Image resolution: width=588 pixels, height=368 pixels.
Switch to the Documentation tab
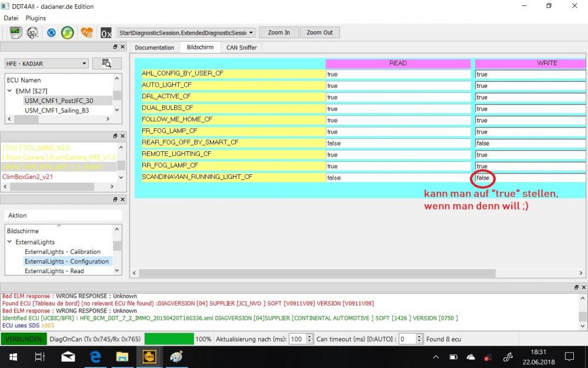coord(155,48)
